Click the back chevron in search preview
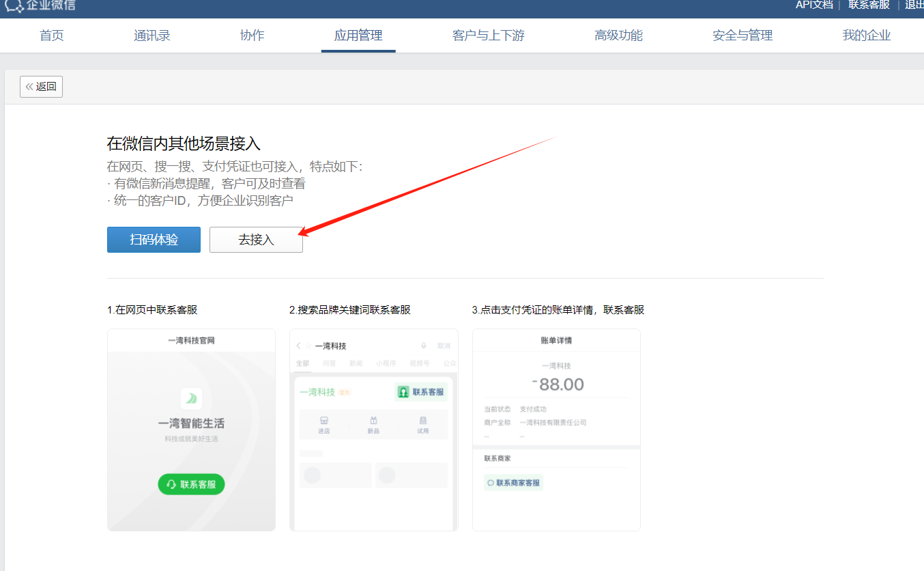The image size is (924, 571). coord(299,346)
